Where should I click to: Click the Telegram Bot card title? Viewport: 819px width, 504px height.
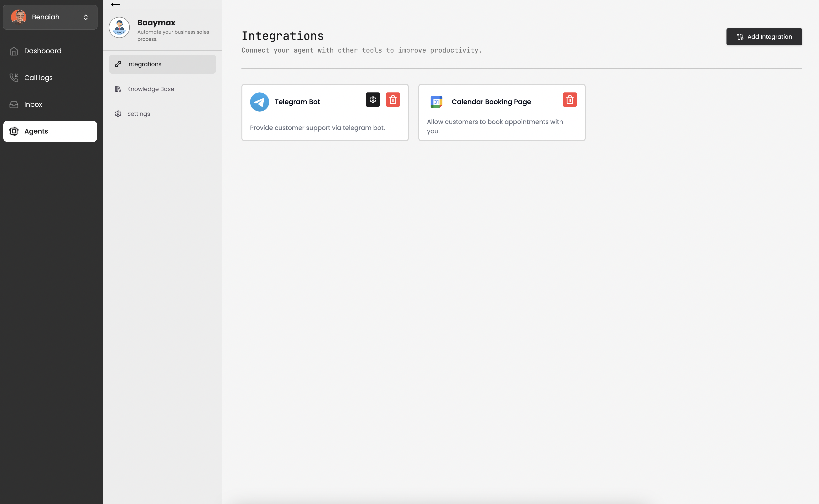(x=297, y=102)
